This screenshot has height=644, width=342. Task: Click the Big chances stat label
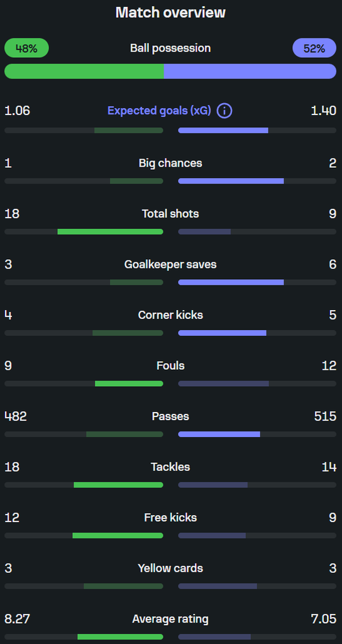170,163
